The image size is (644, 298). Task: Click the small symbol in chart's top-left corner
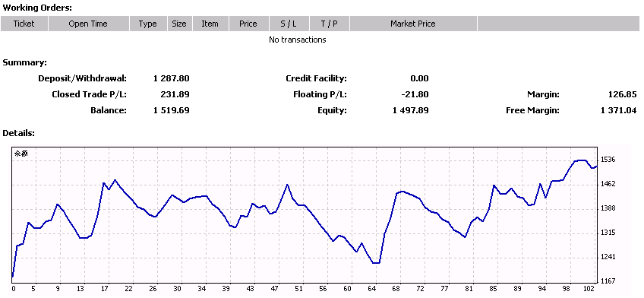[x=21, y=154]
